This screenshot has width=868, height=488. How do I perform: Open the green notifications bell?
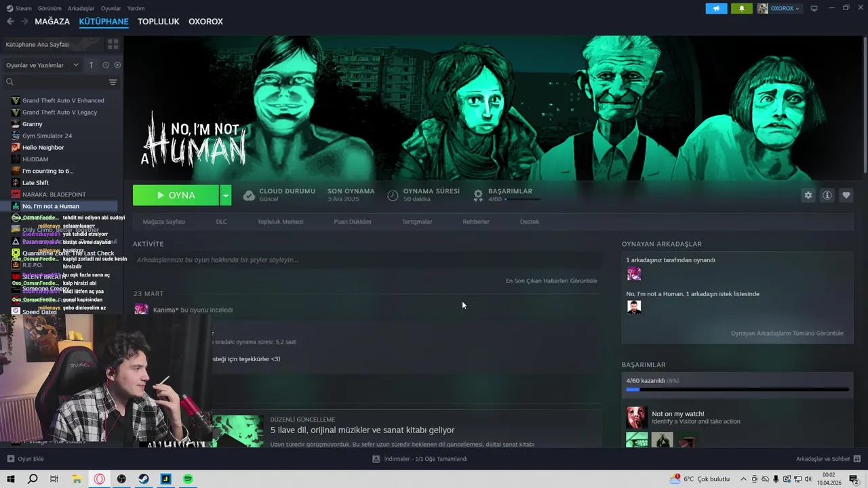tap(742, 8)
